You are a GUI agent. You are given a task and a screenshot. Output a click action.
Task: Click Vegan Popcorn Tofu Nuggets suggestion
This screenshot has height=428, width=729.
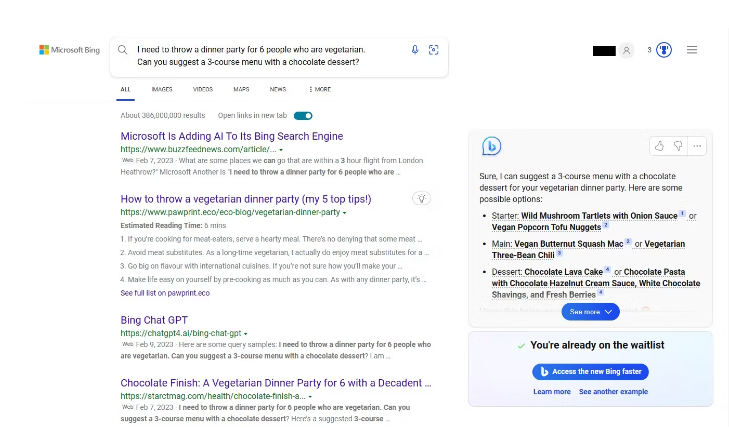[546, 227]
